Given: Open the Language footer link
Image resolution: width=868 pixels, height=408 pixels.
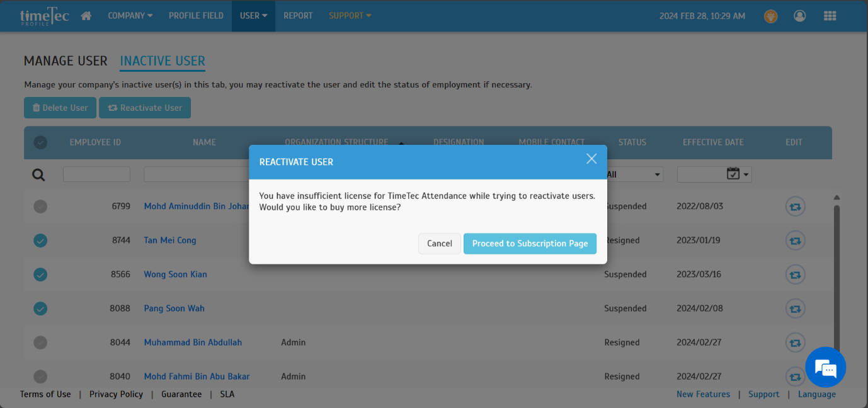Looking at the screenshot, I should coord(817,394).
